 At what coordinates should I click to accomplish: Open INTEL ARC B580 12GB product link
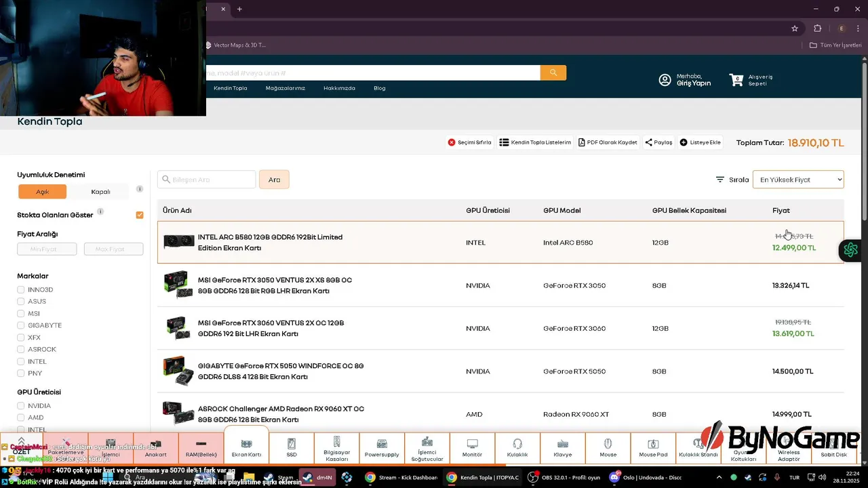[270, 243]
